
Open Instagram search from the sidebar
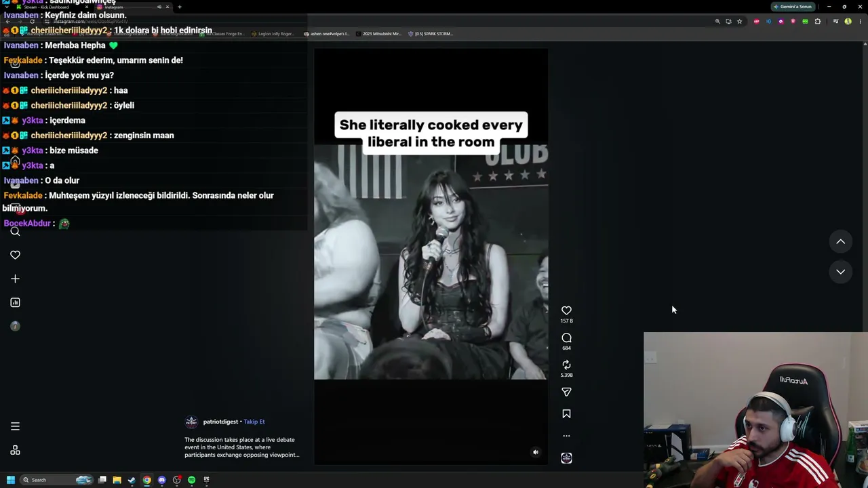[x=15, y=231]
